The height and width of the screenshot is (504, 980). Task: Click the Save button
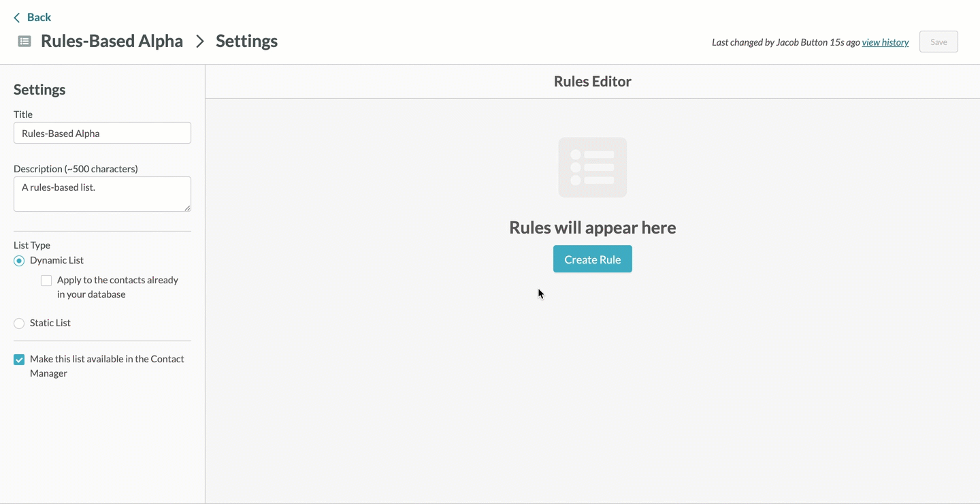938,42
